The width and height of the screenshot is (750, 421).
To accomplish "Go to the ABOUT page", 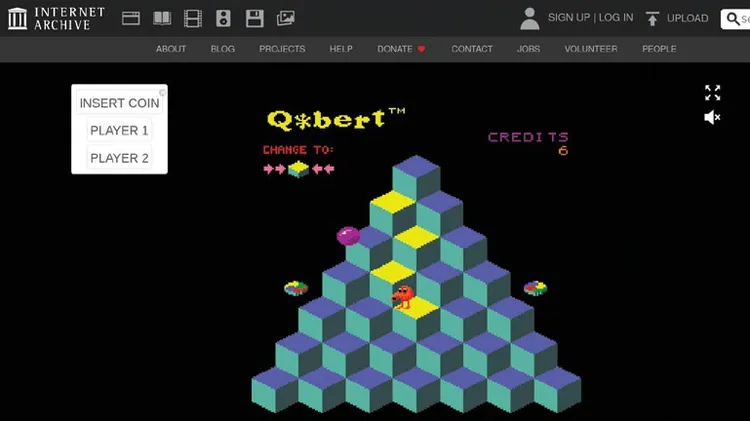I will [171, 49].
